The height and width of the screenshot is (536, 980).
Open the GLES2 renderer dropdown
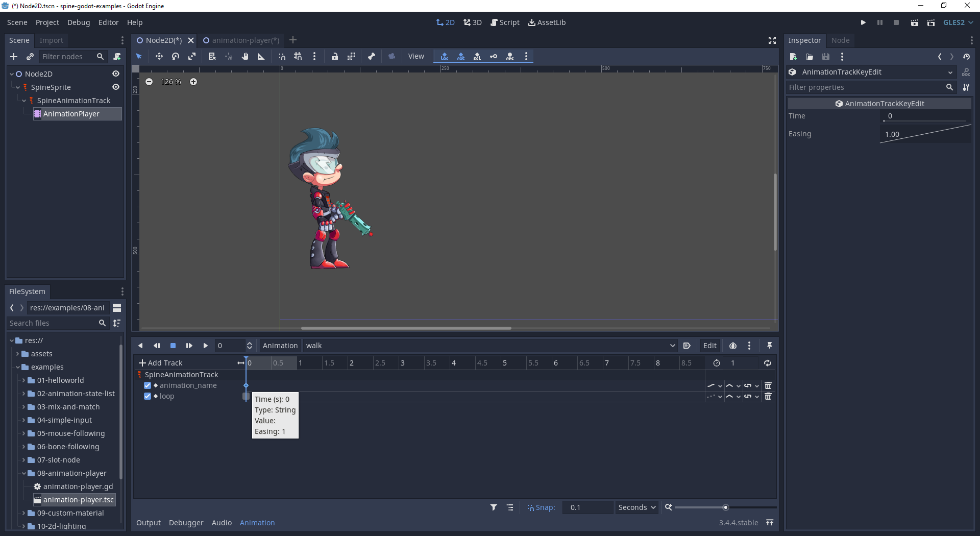tap(958, 22)
